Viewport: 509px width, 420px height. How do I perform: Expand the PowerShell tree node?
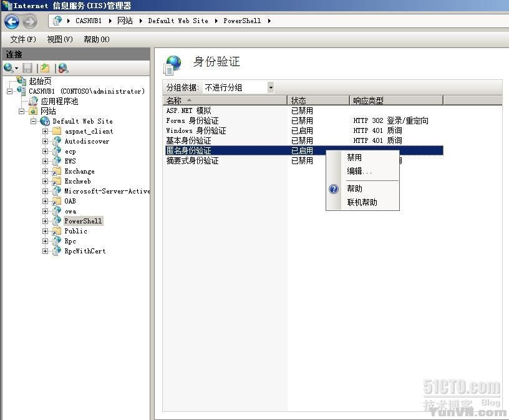45,221
